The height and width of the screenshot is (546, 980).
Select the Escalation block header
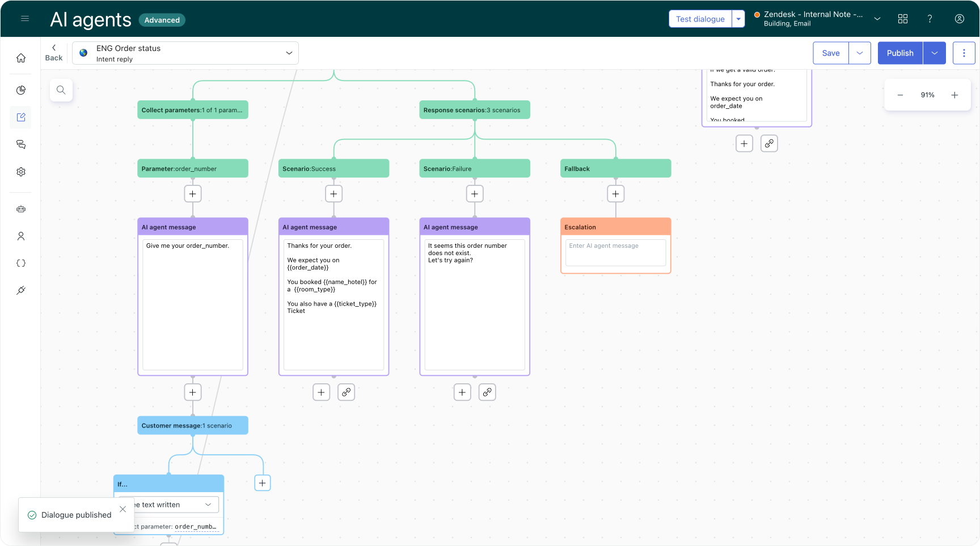point(616,227)
